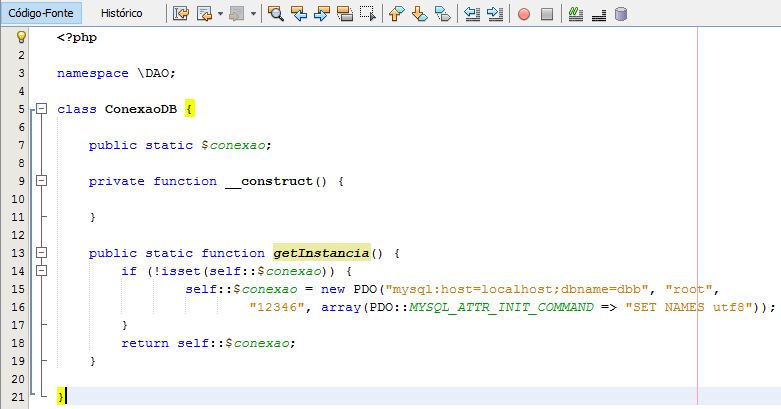Screen dimensions: 781x409
Task: Find next occurrence
Action: point(322,13)
